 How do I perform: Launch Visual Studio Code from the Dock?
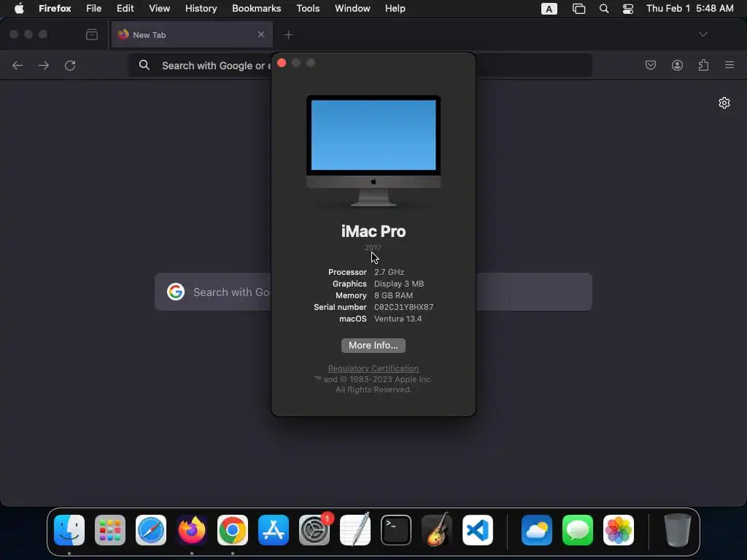tap(478, 530)
